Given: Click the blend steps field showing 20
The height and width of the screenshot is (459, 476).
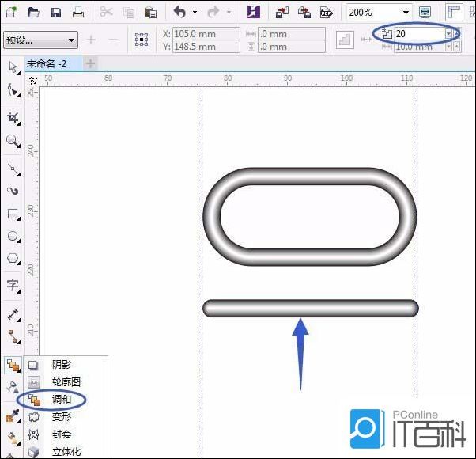Looking at the screenshot, I should pos(417,34).
